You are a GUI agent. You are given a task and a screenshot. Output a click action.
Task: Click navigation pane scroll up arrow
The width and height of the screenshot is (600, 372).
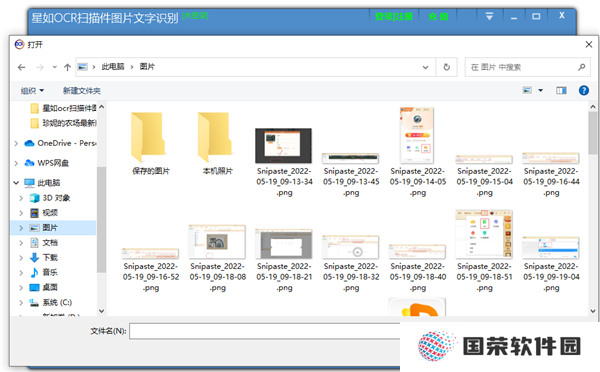pos(101,107)
